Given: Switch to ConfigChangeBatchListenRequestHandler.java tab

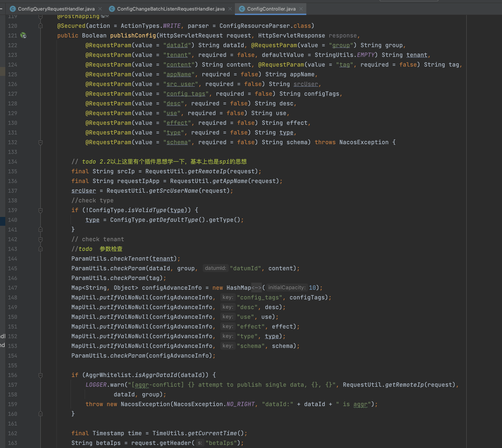Looking at the screenshot, I should coord(171,9).
